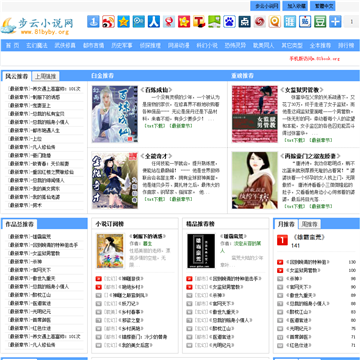Click 《乡村春事》 in 小说订阅榜 list
Screen dimensions: 360x360
point(131,312)
